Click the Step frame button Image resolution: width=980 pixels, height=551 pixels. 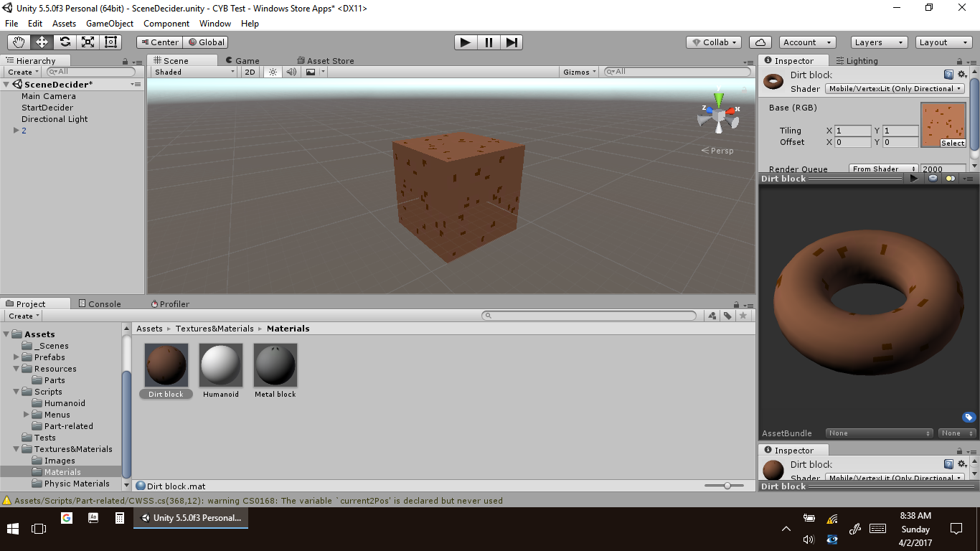pos(512,42)
